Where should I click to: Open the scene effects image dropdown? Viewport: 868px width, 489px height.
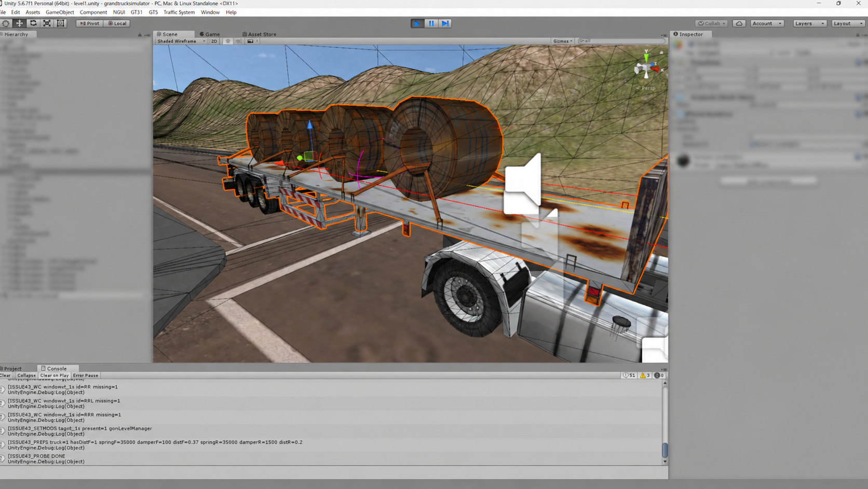tap(252, 41)
